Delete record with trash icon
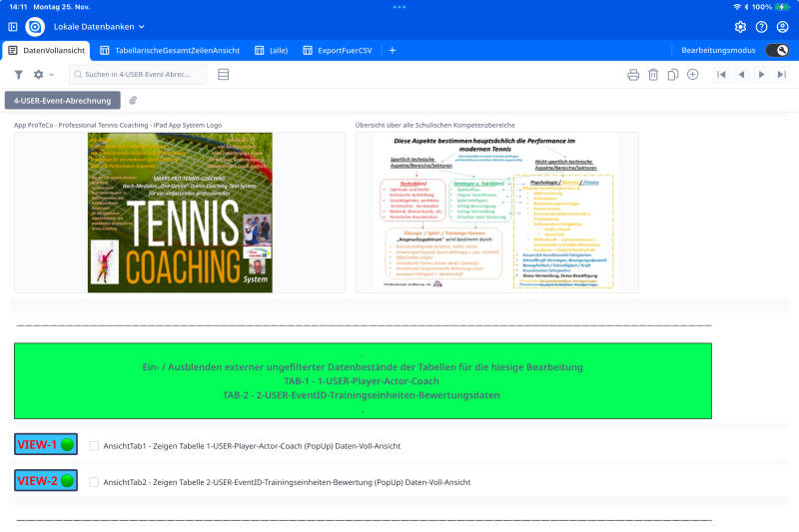799x532 pixels. pyautogui.click(x=653, y=74)
